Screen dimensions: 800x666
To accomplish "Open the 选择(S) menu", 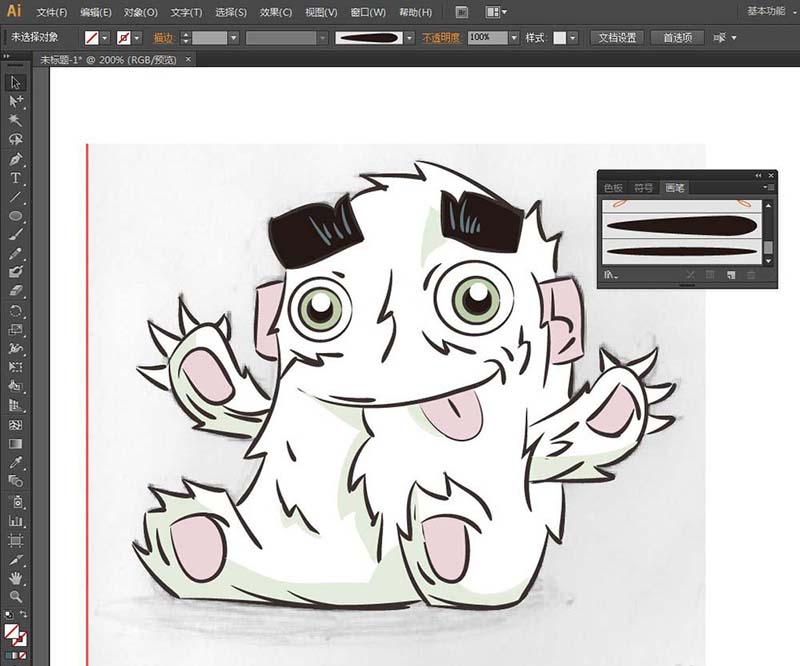I will [231, 12].
